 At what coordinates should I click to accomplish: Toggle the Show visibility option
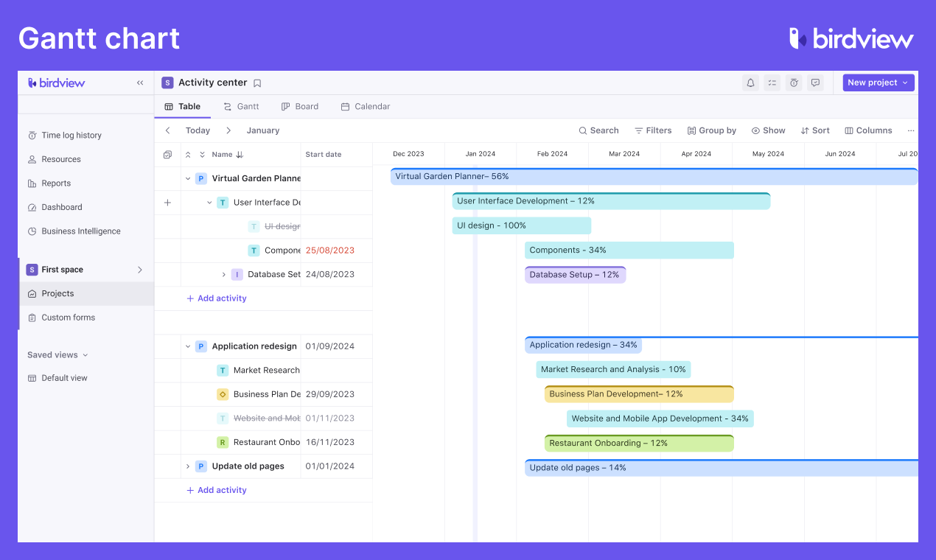point(768,130)
